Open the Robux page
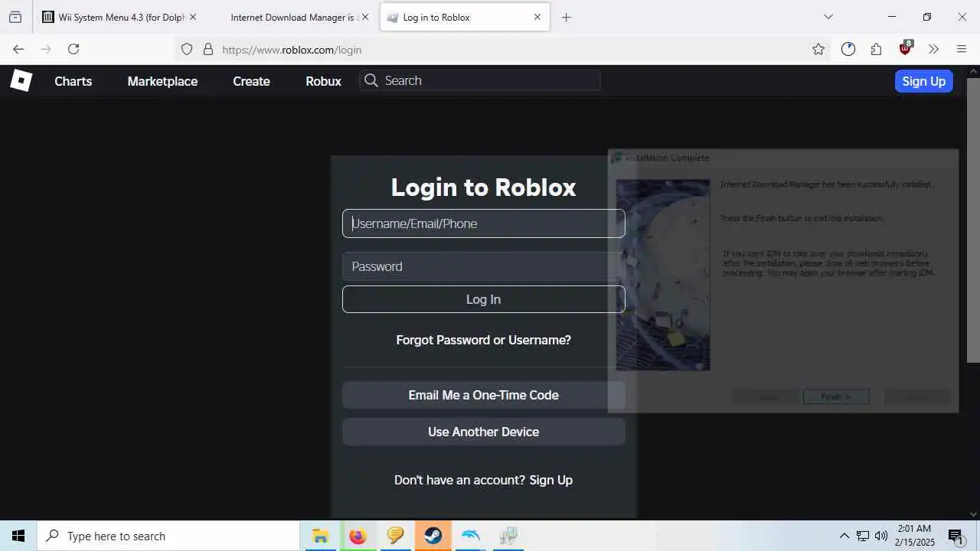Viewport: 980px width, 551px height. tap(323, 81)
